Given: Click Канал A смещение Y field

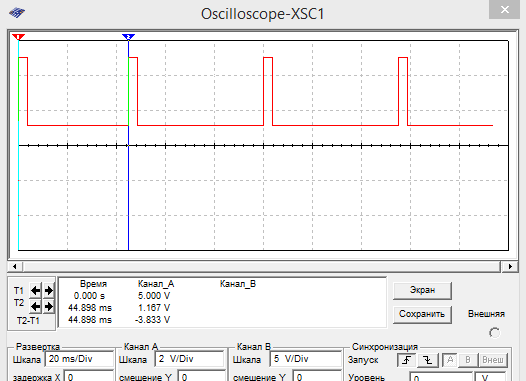Looking at the screenshot, I should point(201,376).
